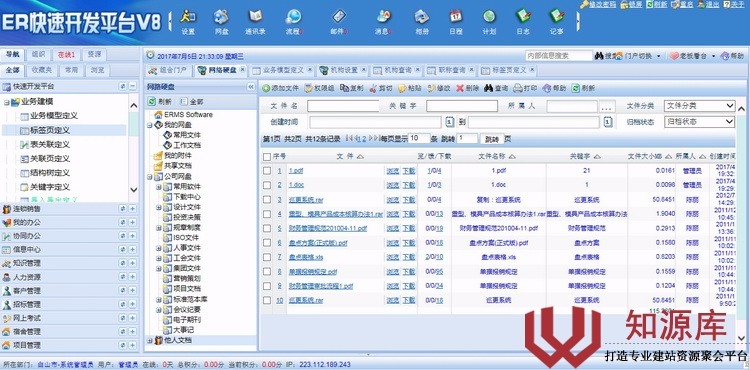
Task: Tick checkbox for row 6 盘点方案 pdf
Action: 267,242
